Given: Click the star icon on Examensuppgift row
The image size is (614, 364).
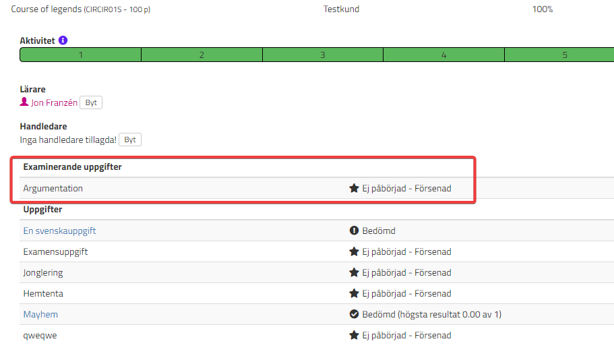Looking at the screenshot, I should point(354,251).
